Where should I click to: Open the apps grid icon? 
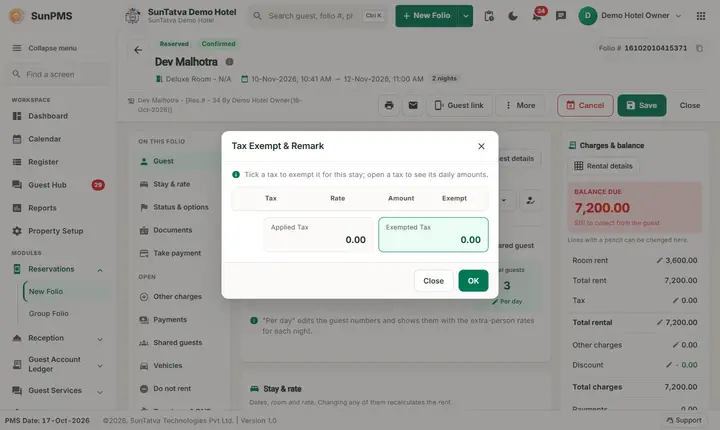click(701, 16)
